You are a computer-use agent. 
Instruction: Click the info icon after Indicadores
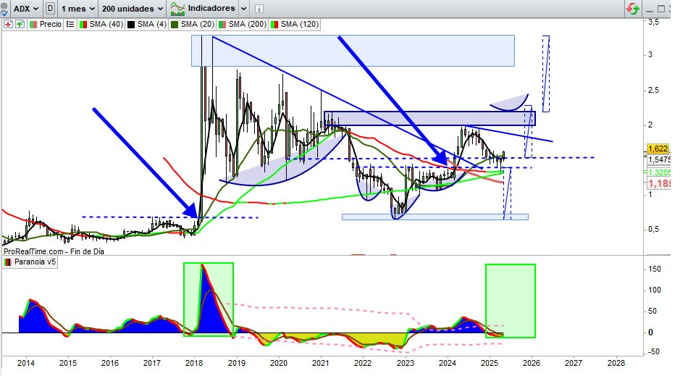pos(259,9)
